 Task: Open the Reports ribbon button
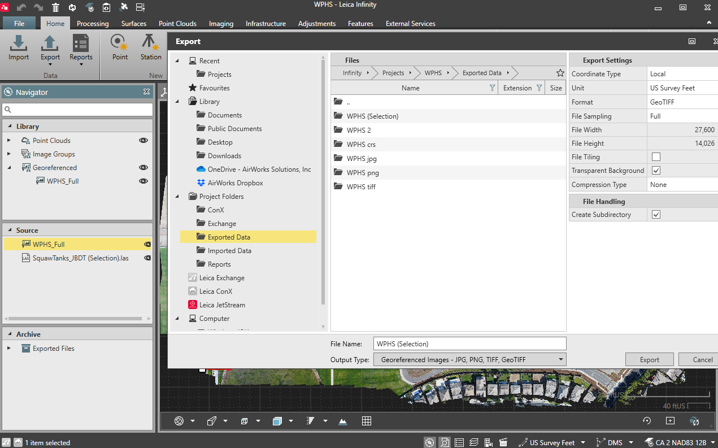coord(81,48)
